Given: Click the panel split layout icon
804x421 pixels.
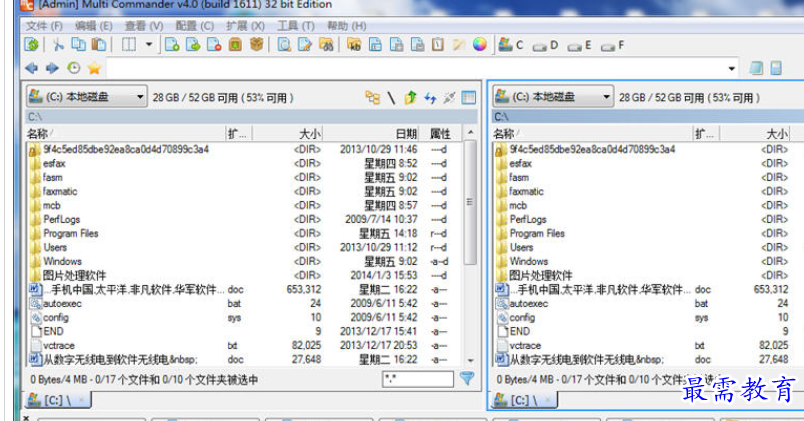Looking at the screenshot, I should point(129,45).
